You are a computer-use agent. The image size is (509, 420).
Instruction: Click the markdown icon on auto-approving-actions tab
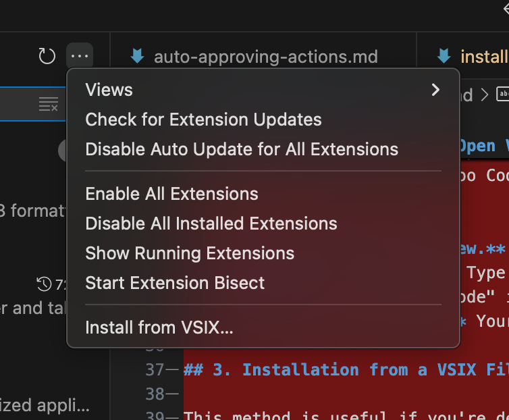tap(138, 56)
